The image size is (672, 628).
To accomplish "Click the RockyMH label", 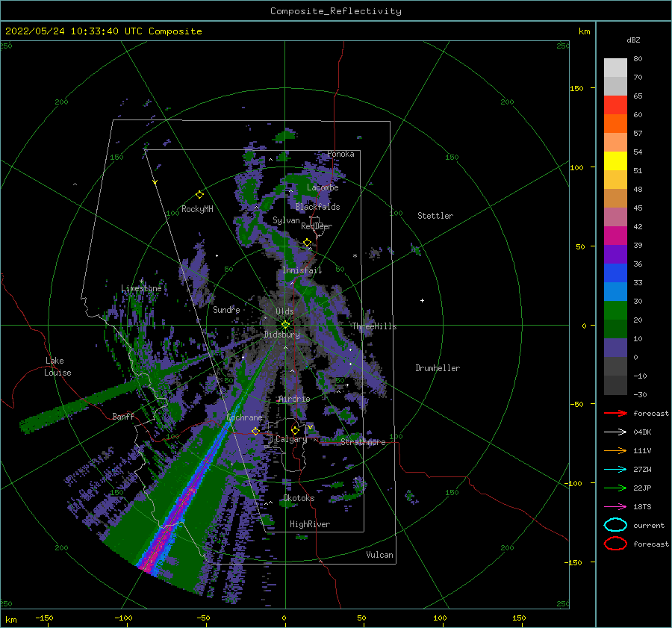I will coord(197,209).
